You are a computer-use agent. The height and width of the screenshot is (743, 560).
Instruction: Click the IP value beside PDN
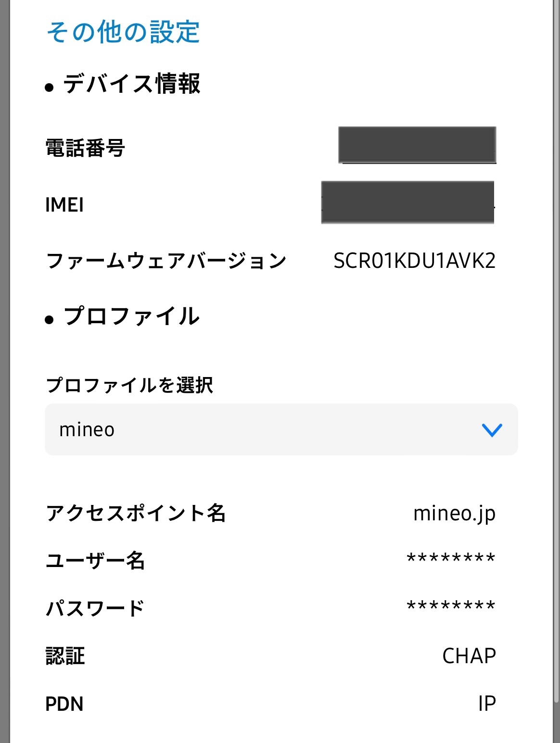tap(487, 704)
